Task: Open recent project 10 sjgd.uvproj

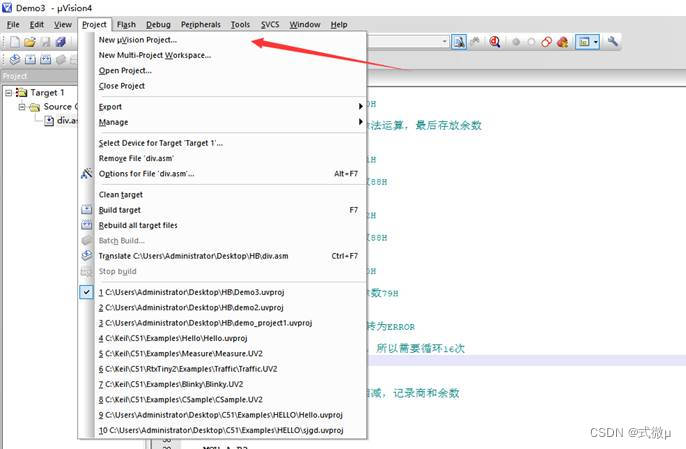Action: point(223,430)
